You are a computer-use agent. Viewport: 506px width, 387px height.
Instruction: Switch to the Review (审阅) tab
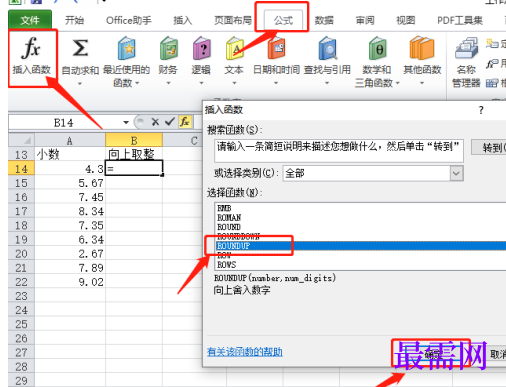(x=365, y=20)
